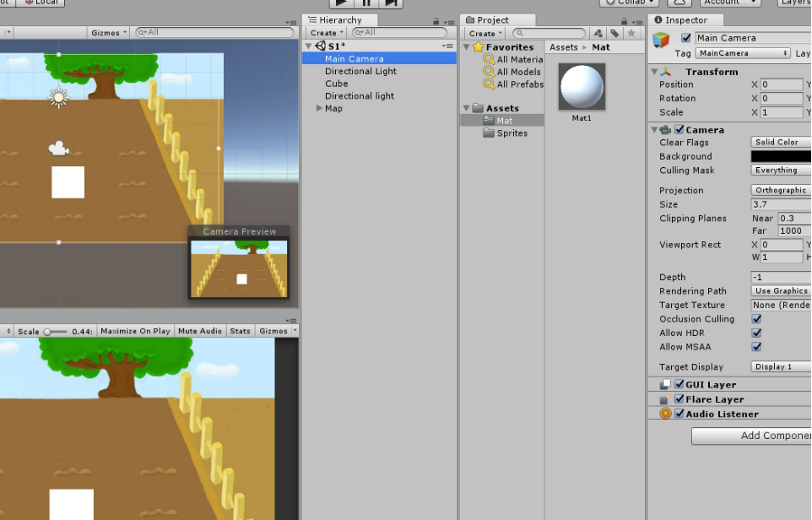Click the Game view Scale slider
This screenshot has width=812, height=520.
(x=56, y=332)
